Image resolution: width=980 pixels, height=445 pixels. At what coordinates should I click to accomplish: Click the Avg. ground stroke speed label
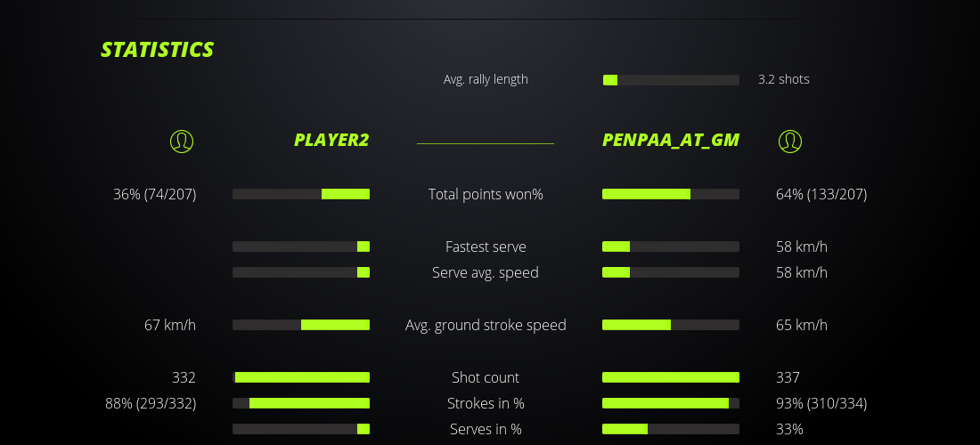tap(486, 325)
